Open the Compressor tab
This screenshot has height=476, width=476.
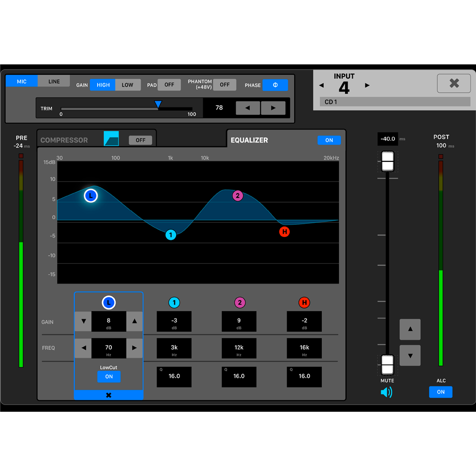[x=64, y=140]
